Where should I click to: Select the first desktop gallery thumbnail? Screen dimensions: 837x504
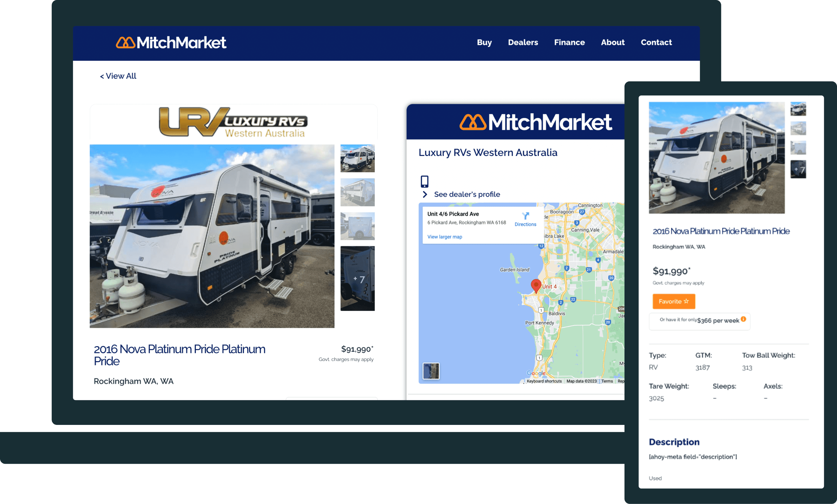[357, 158]
